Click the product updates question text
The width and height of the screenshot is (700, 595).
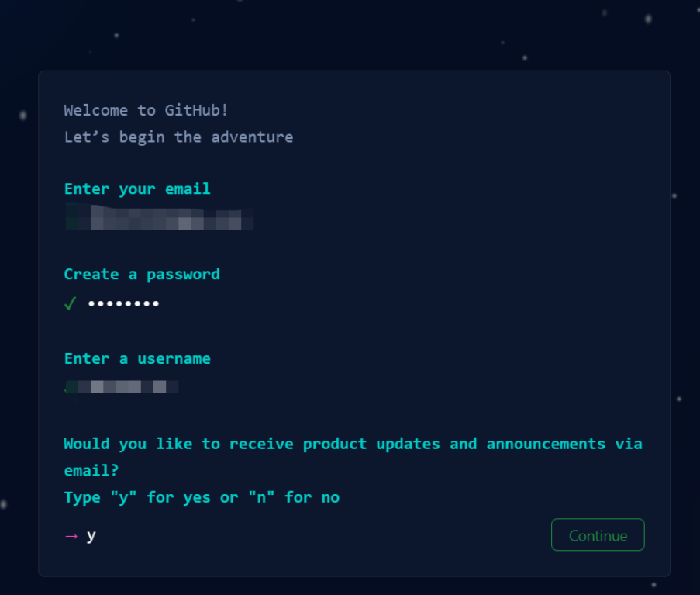[x=353, y=457]
